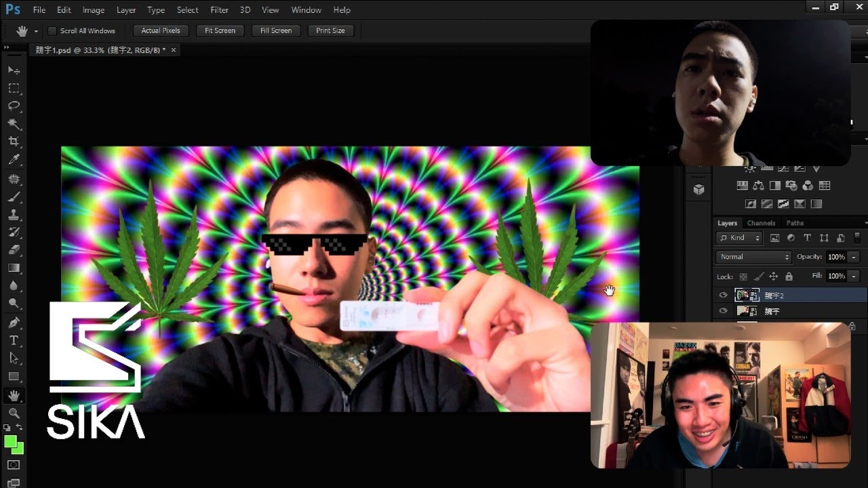Reset to default foreground and background colors
868x488 pixels.
[x=7, y=428]
